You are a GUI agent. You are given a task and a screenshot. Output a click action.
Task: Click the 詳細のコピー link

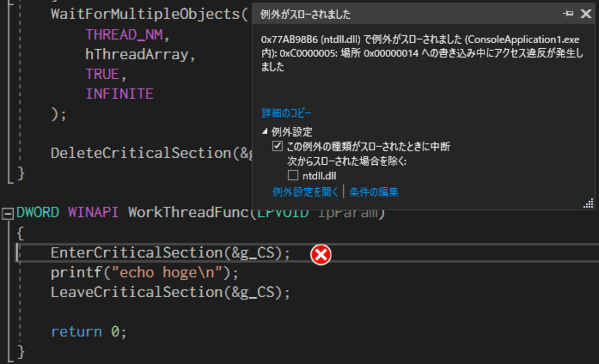point(287,113)
